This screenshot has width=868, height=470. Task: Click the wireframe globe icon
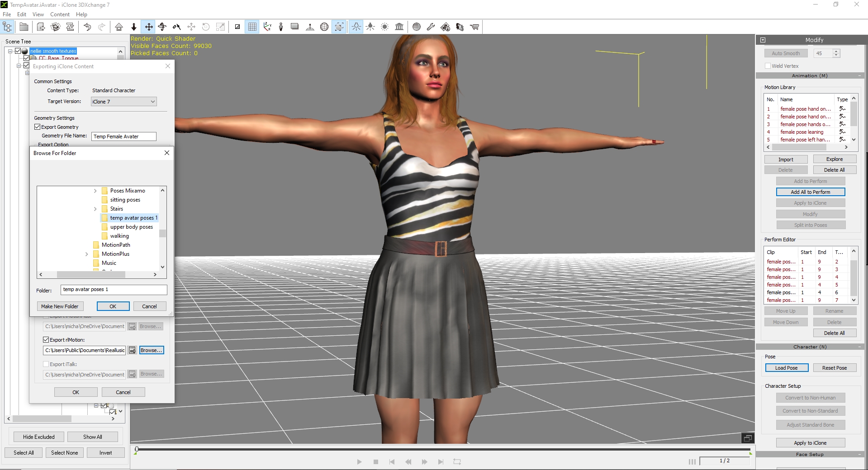pyautogui.click(x=324, y=27)
